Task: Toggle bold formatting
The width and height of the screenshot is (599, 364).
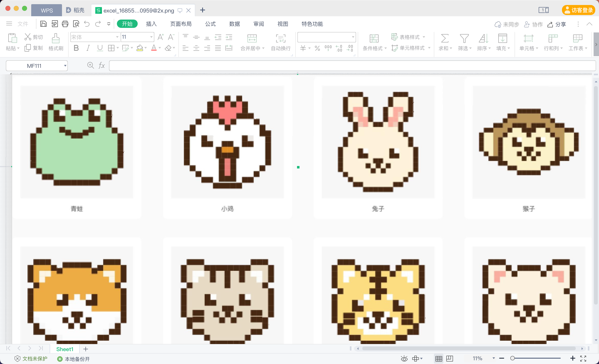Action: coord(76,48)
